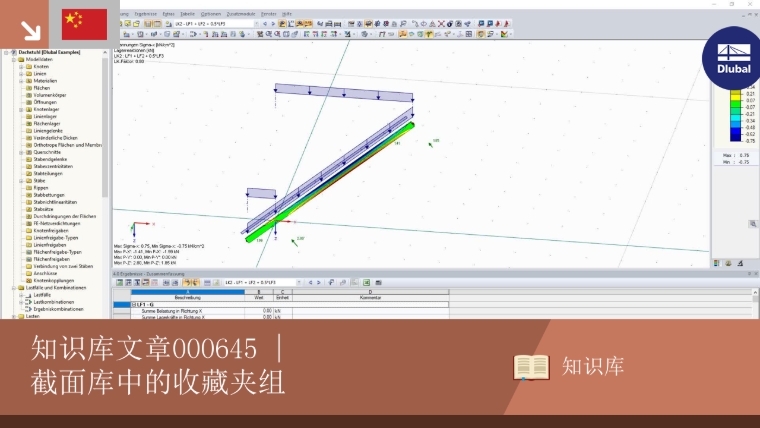Click the Excel export icon in results toolbar
The width and height of the screenshot is (760, 428).
[x=366, y=283]
